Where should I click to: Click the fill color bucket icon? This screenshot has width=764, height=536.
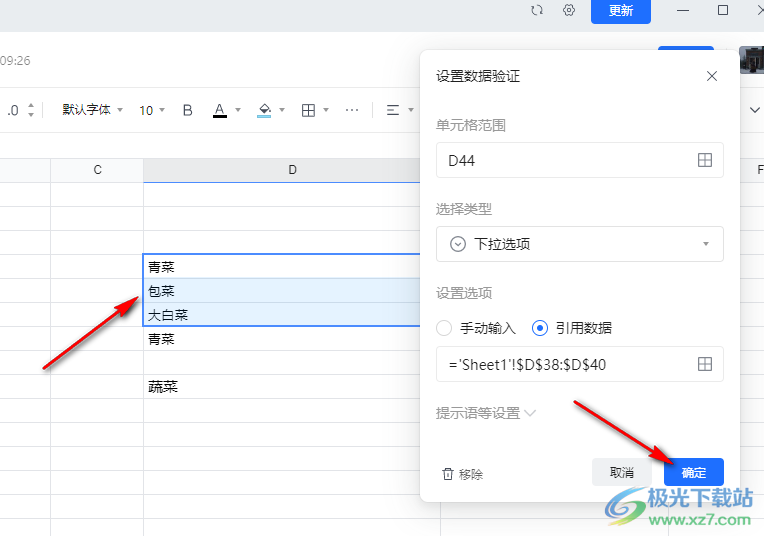tap(264, 110)
